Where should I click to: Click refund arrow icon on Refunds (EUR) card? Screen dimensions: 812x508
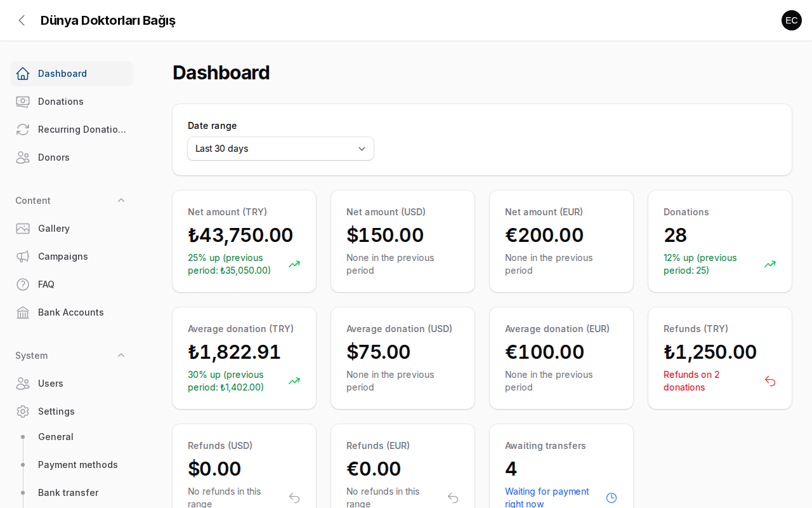click(453, 498)
